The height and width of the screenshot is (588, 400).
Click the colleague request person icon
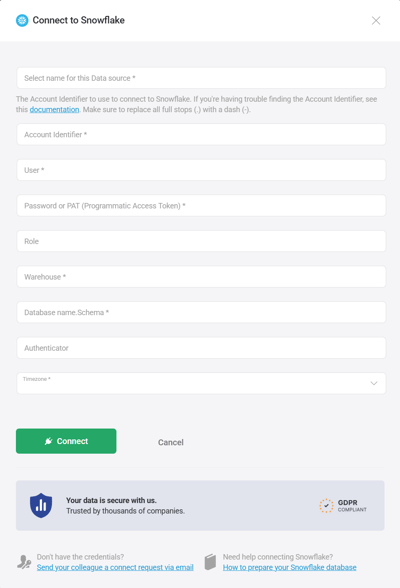[24, 562]
